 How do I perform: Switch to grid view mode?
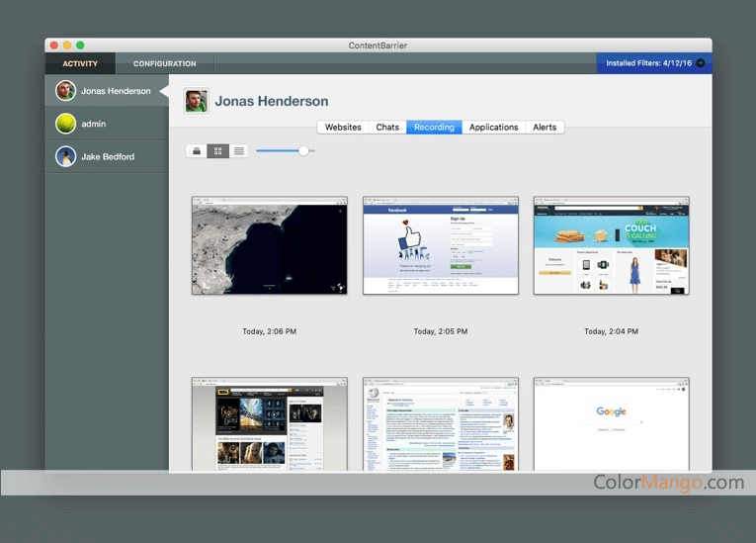click(x=217, y=151)
